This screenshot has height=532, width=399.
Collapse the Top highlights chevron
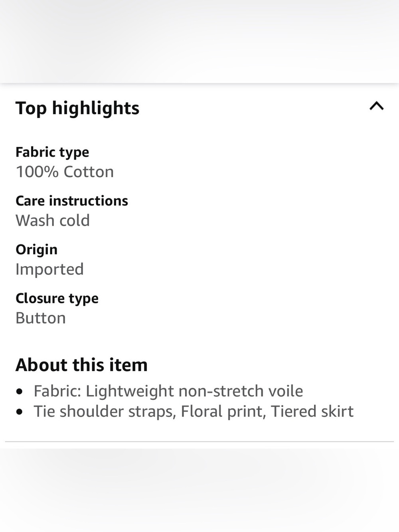(377, 106)
